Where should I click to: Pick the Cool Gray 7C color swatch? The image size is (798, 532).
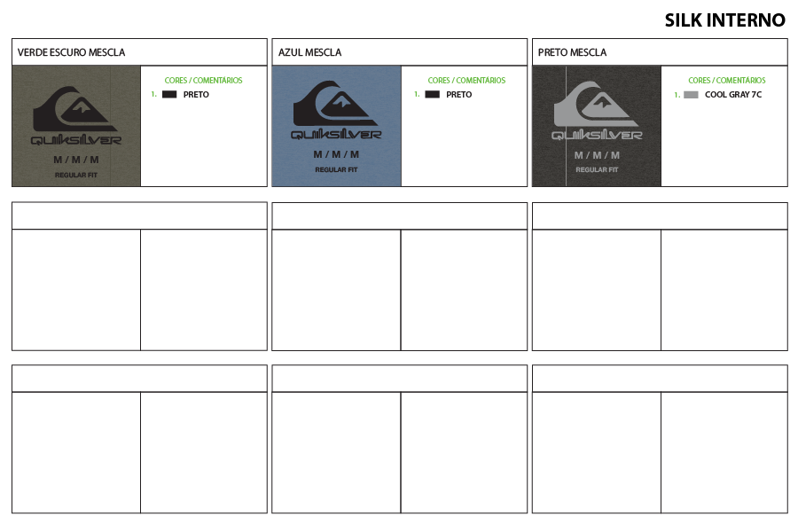coord(691,95)
